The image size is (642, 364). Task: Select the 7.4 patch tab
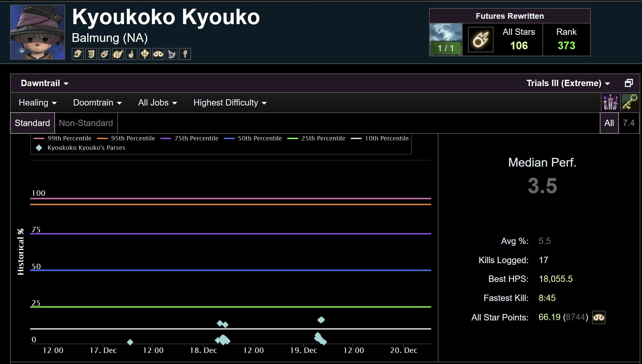pyautogui.click(x=629, y=123)
